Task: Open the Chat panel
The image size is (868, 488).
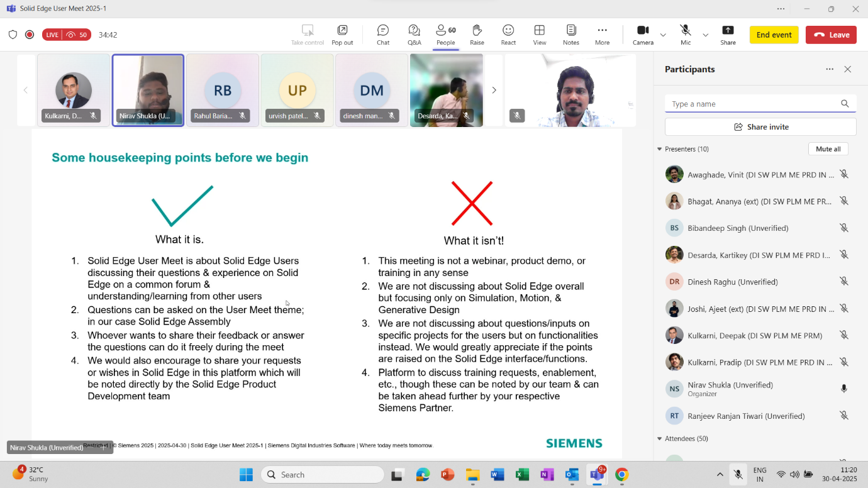Action: point(382,34)
